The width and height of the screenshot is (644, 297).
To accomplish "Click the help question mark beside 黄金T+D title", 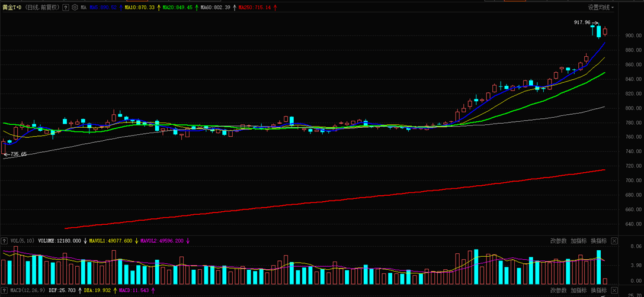I will pyautogui.click(x=66, y=8).
